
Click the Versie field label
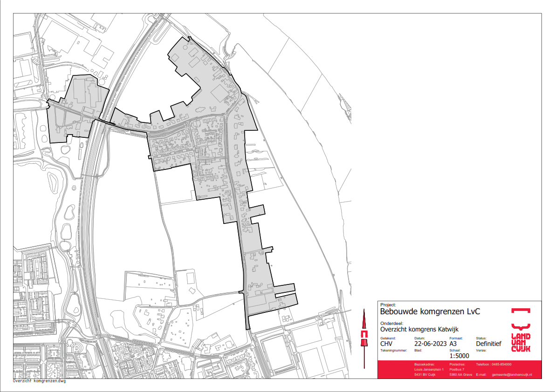click(481, 350)
